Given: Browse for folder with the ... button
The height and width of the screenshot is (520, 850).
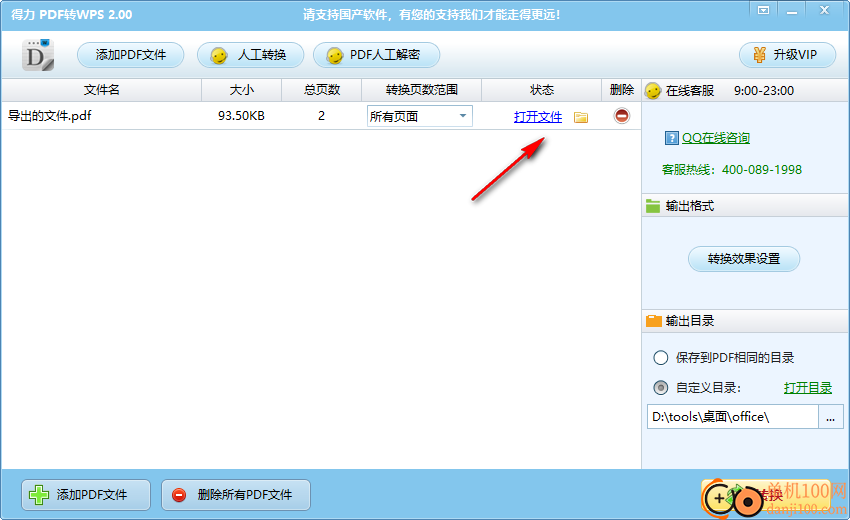Looking at the screenshot, I should (830, 416).
